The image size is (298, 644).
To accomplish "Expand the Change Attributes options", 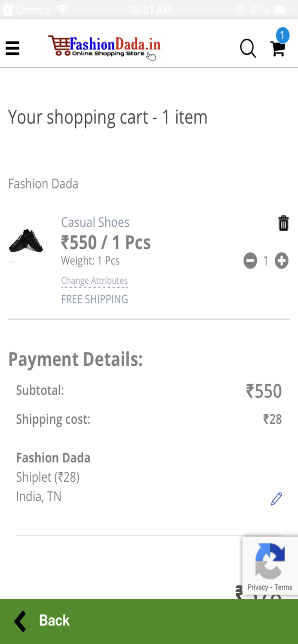I will (94, 280).
